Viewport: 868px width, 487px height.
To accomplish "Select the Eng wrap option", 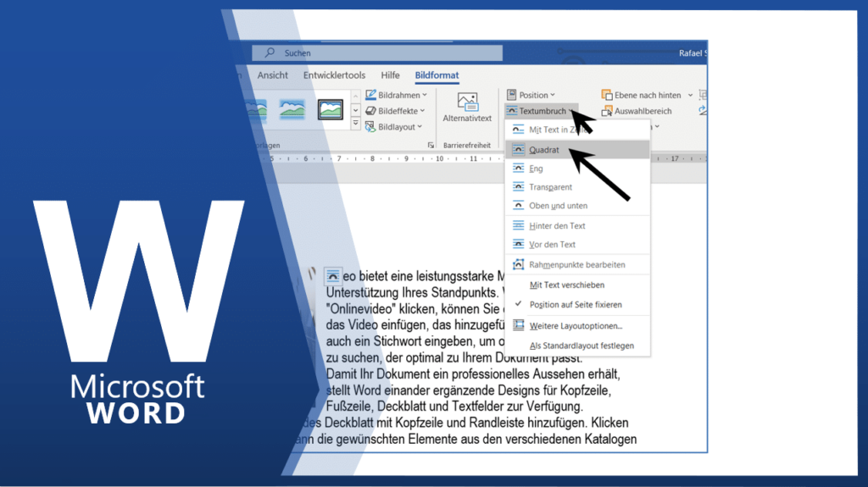I will [577, 169].
